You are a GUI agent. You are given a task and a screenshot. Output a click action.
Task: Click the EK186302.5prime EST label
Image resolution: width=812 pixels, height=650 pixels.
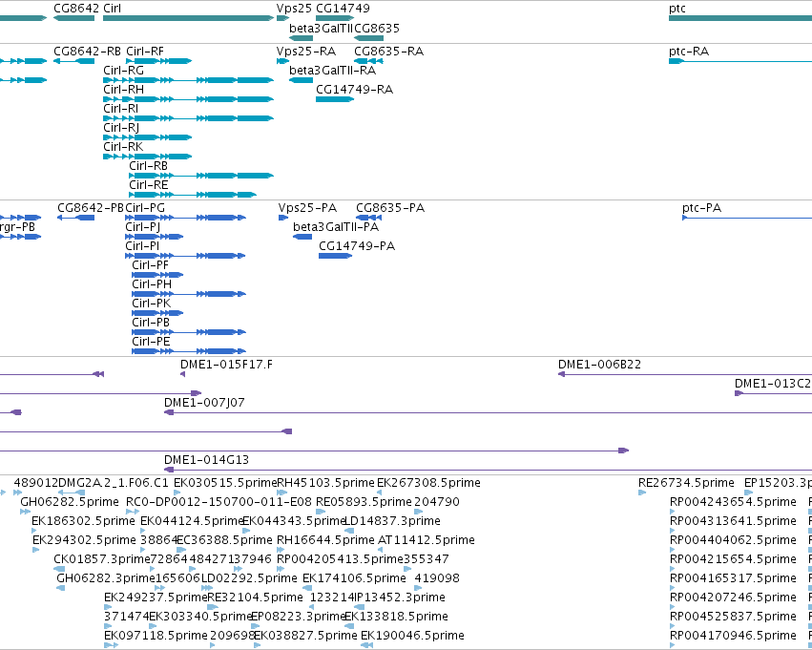click(x=83, y=521)
